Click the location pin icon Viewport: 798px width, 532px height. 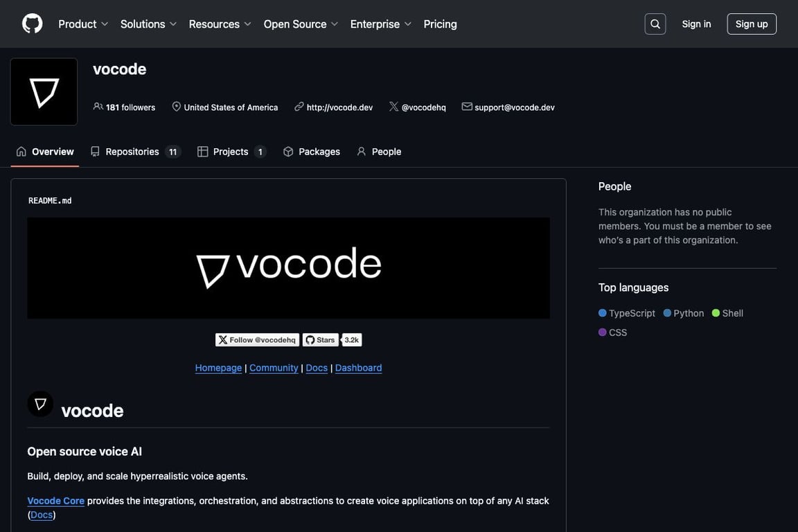(x=176, y=107)
